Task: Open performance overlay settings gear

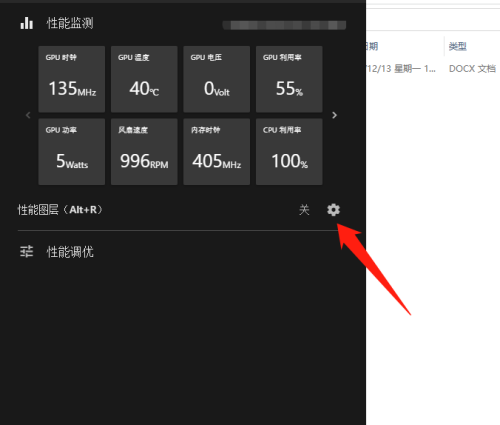Action: pos(333,210)
